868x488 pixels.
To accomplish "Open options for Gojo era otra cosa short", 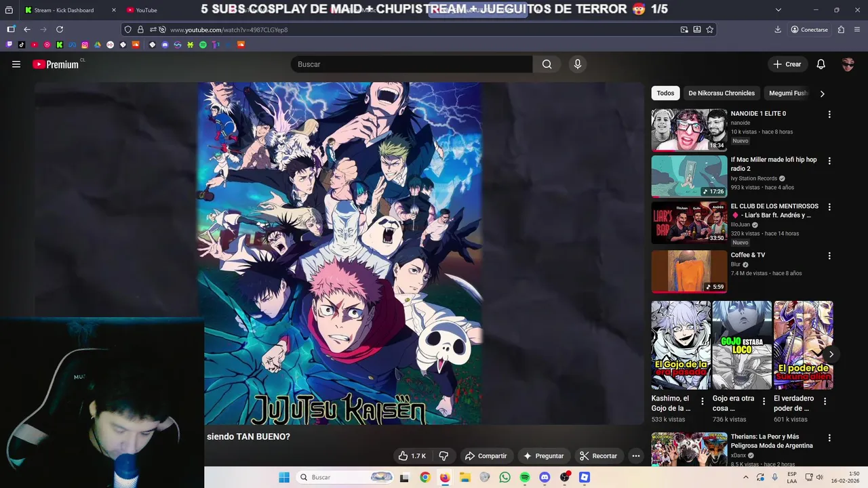I will [x=764, y=401].
